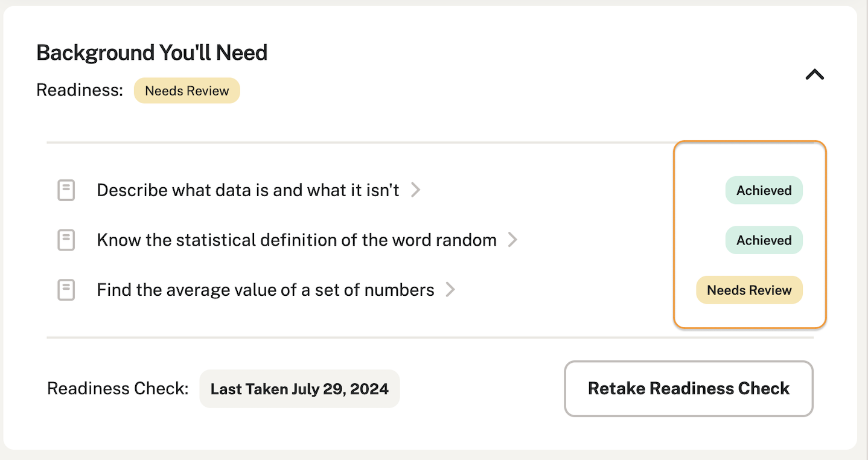The image size is (868, 460).
Task: Click chevron arrow after set of numbers
Action: (450, 290)
